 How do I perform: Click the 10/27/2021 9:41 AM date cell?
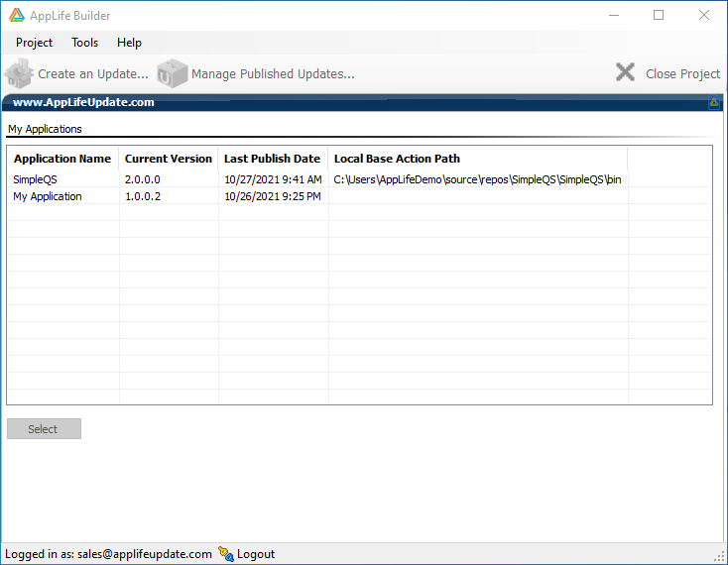point(273,179)
